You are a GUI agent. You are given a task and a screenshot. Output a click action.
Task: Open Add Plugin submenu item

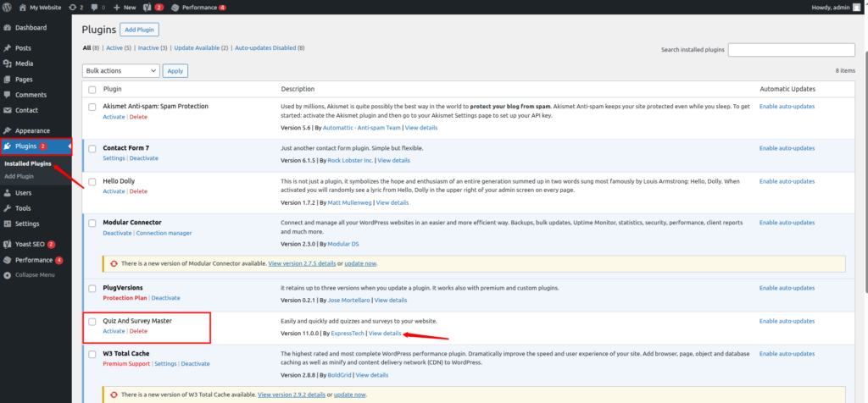(x=19, y=176)
